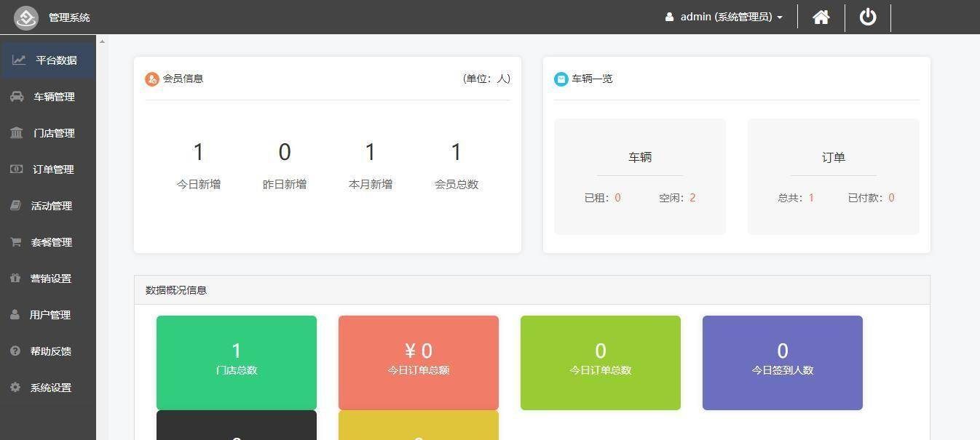980x440 pixels.
Task: Click the orange 会员信息 panel icon
Action: click(x=151, y=79)
